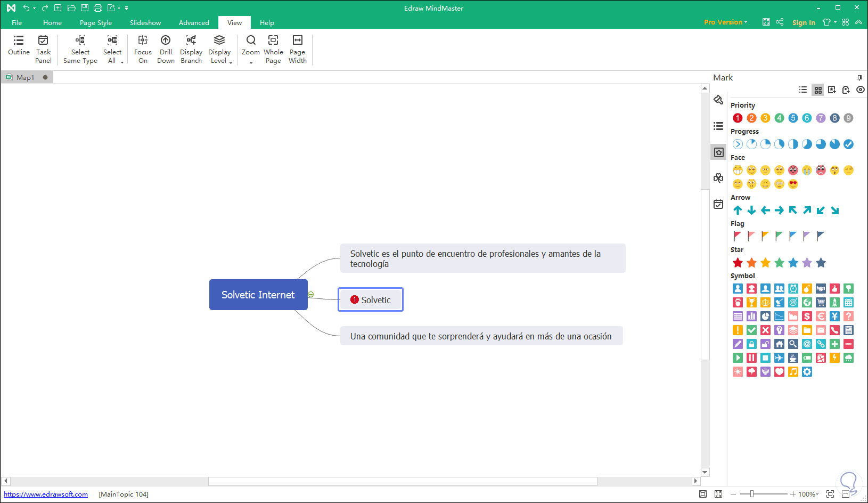868x503 pixels.
Task: Select the Solvetic Internet central topic
Action: [x=258, y=295]
